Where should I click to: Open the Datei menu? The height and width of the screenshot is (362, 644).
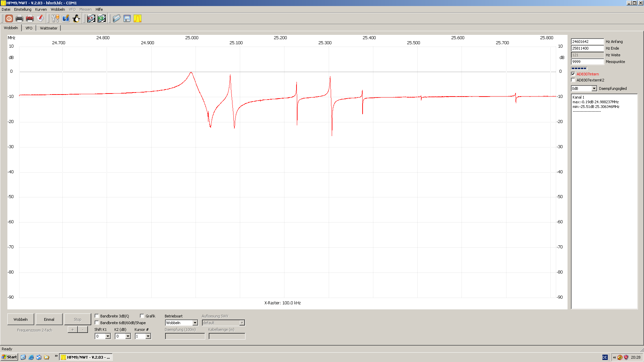[6, 9]
